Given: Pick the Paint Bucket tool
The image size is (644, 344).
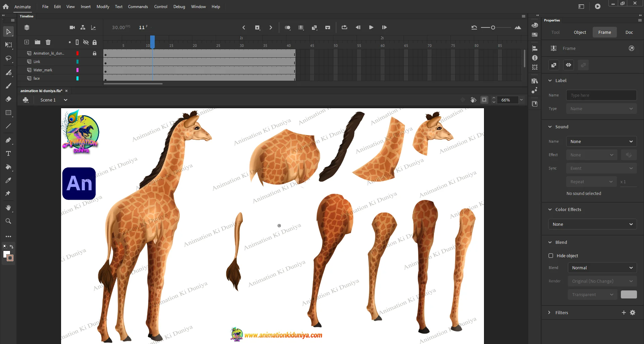Looking at the screenshot, I should point(8,167).
